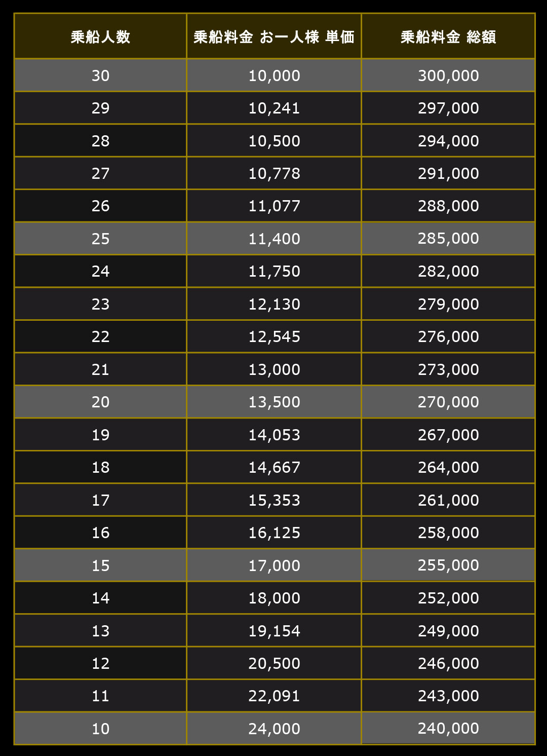Select the unit price 14,667 cell
Image resolution: width=547 pixels, height=756 pixels.
(274, 467)
